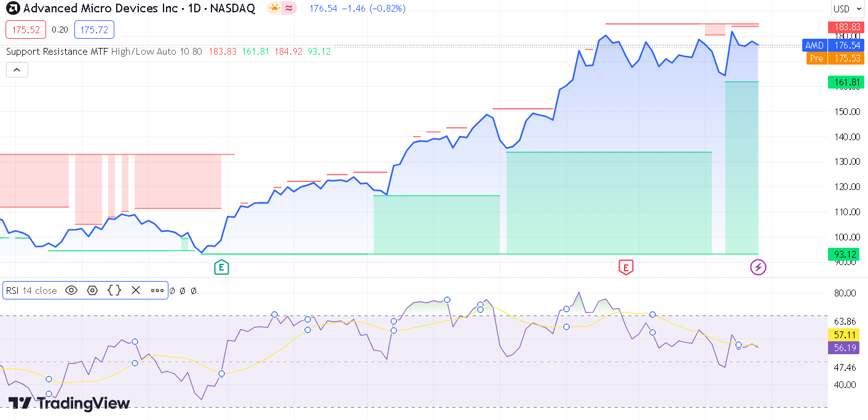Image resolution: width=868 pixels, height=420 pixels.
Task: Click the orange Pre 175.53 axis label
Action: pyautogui.click(x=835, y=58)
